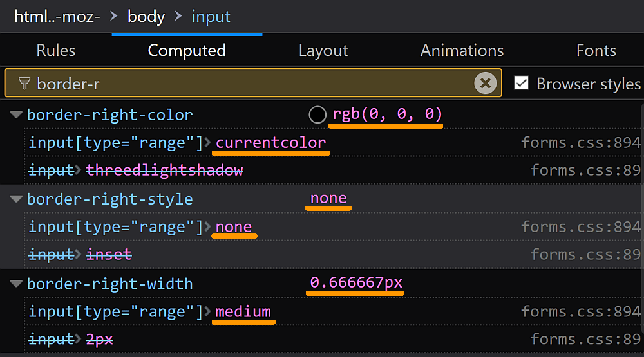Click the filter funnel icon in search box
This screenshot has width=644, height=357.
(x=24, y=84)
